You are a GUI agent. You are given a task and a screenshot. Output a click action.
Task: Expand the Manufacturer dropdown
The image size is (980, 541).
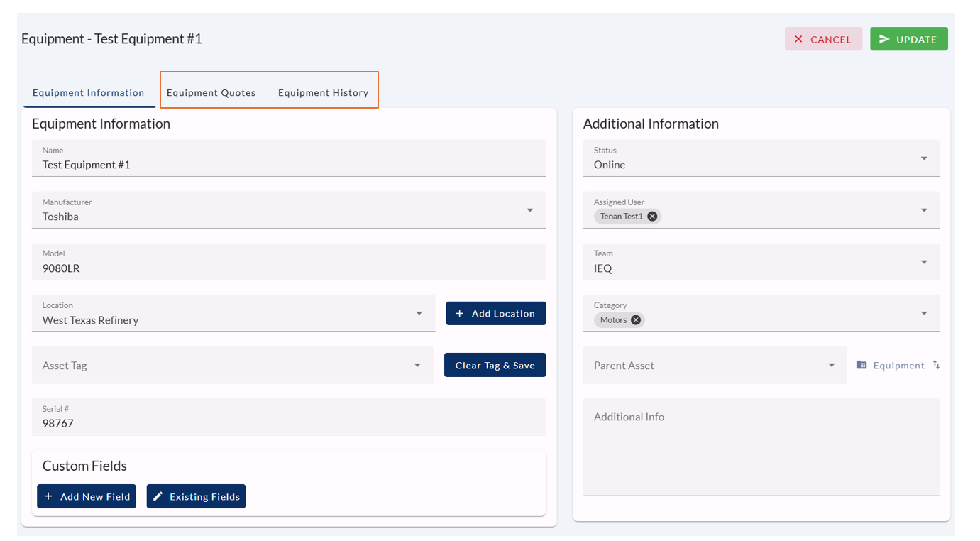click(529, 210)
